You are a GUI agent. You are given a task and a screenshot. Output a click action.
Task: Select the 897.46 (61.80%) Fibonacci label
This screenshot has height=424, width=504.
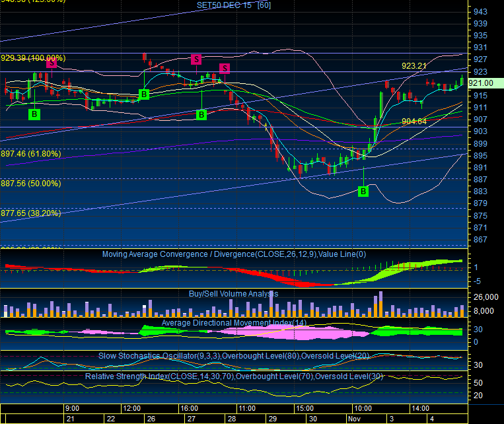click(x=31, y=154)
